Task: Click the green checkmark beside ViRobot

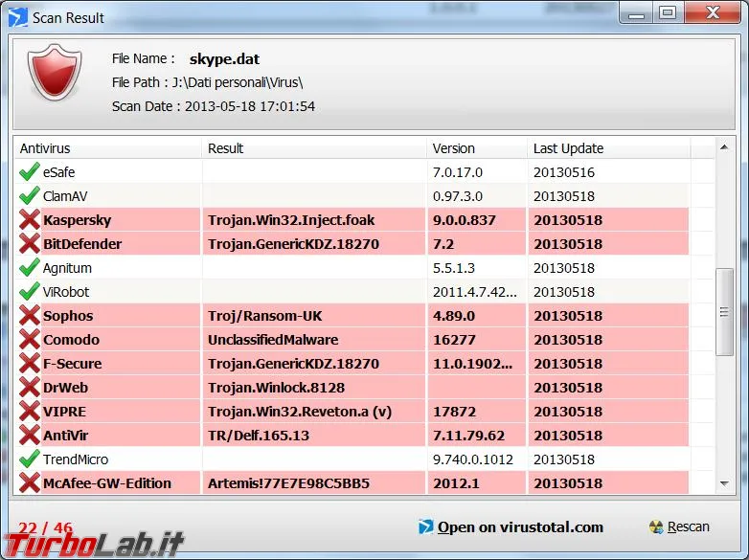Action: (x=29, y=291)
